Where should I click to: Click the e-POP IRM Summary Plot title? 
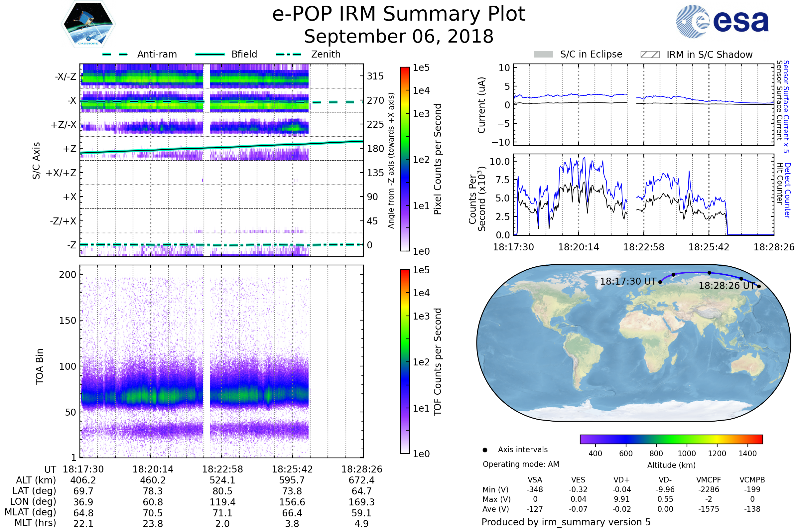point(399,14)
